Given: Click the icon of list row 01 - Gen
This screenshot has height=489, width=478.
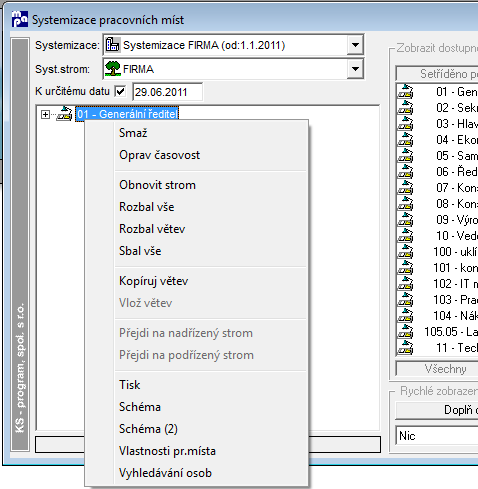Looking at the screenshot, I should (405, 92).
